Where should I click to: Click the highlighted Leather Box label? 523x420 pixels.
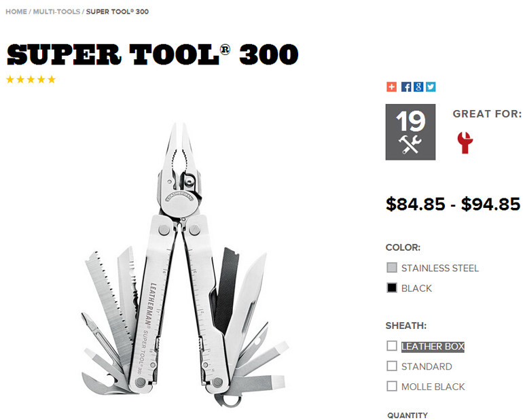pyautogui.click(x=433, y=347)
